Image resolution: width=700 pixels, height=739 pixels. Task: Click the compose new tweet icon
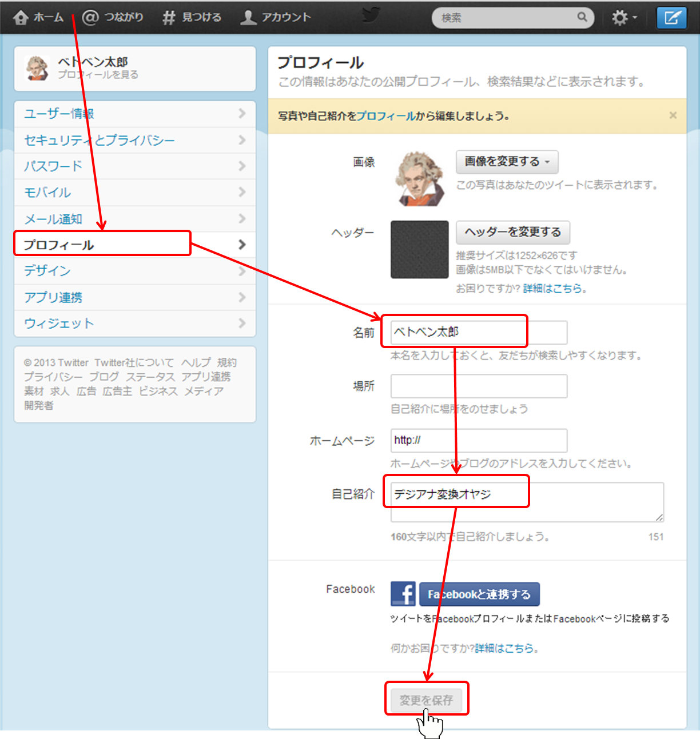pyautogui.click(x=671, y=18)
